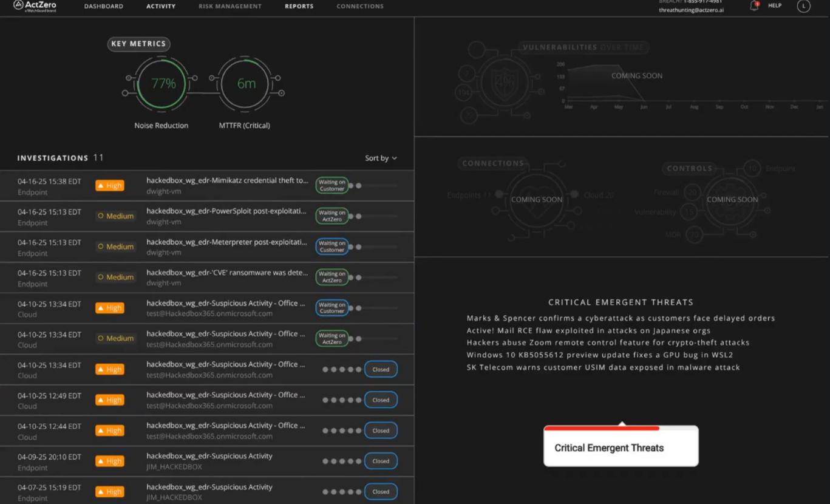Open the user profile avatar icon
Screen dimensions: 830x504
point(803,6)
